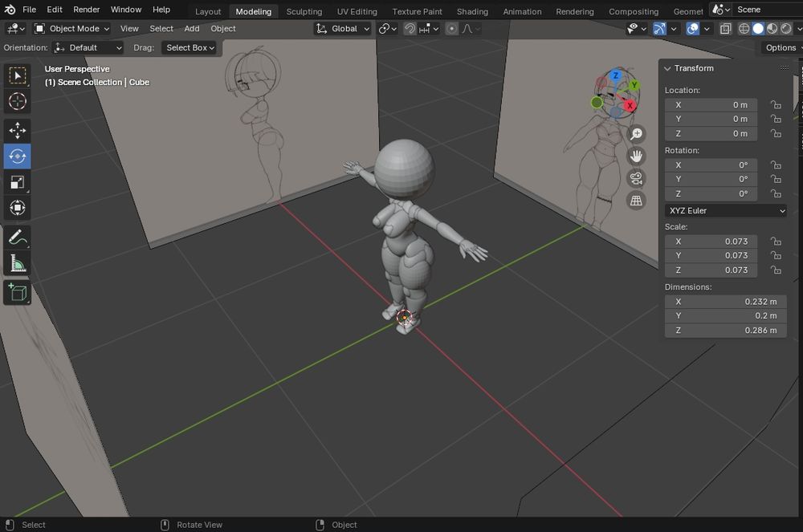Open gizmo settings dropdown arrow

pos(674,29)
